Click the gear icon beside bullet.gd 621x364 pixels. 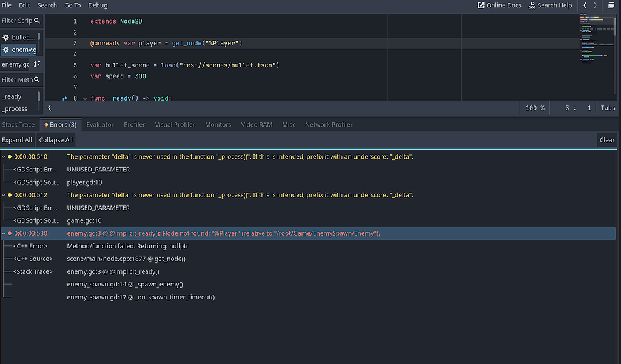point(5,37)
